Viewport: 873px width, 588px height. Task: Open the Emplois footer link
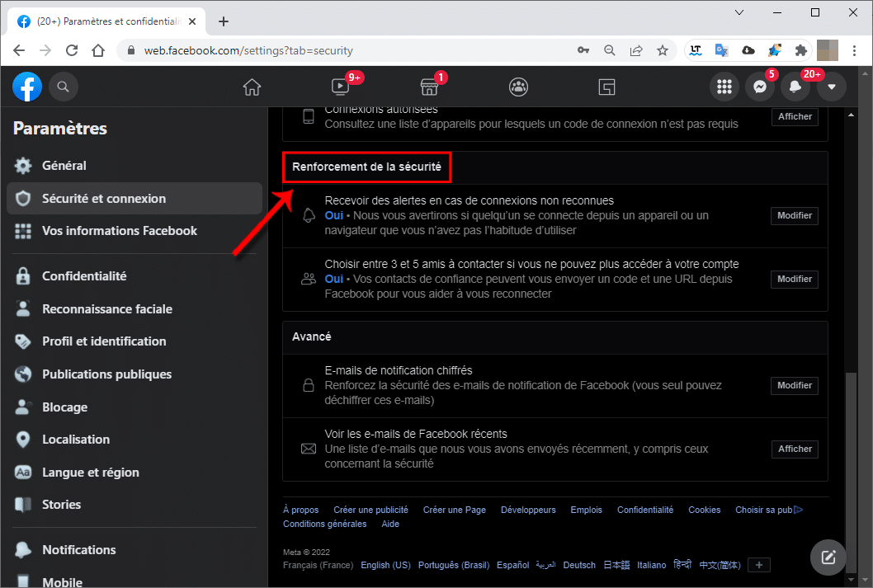click(587, 510)
